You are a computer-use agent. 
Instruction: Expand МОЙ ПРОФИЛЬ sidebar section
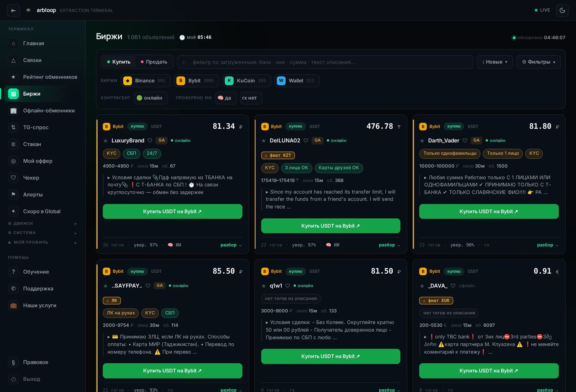click(x=43, y=242)
